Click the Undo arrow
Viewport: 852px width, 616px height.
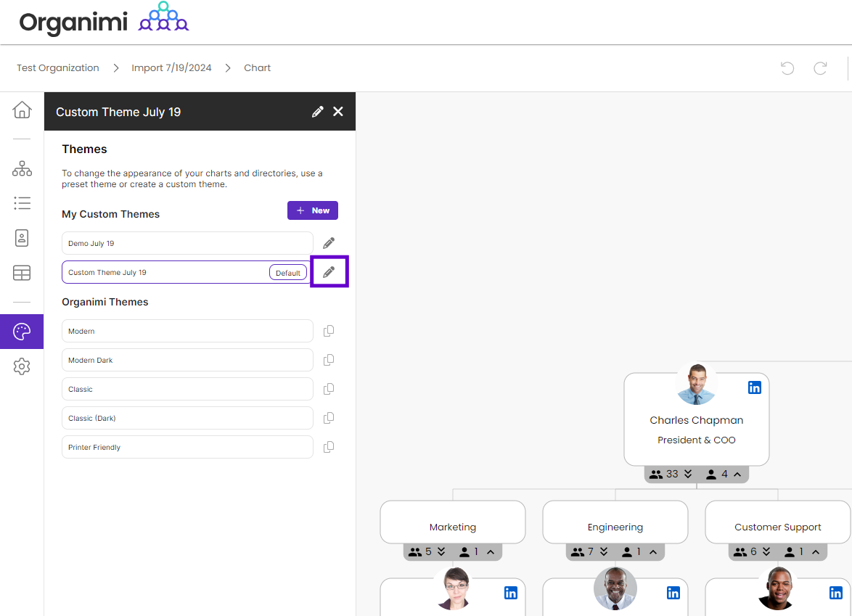point(787,68)
